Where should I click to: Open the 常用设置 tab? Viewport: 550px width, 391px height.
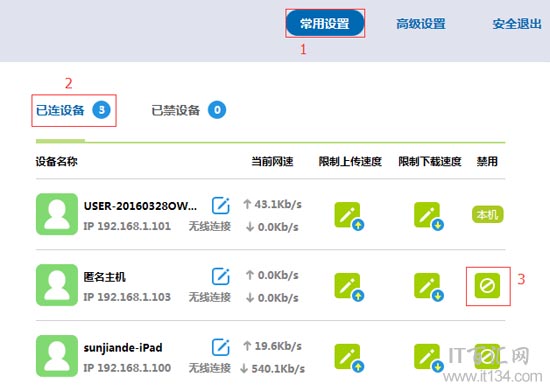pos(325,23)
